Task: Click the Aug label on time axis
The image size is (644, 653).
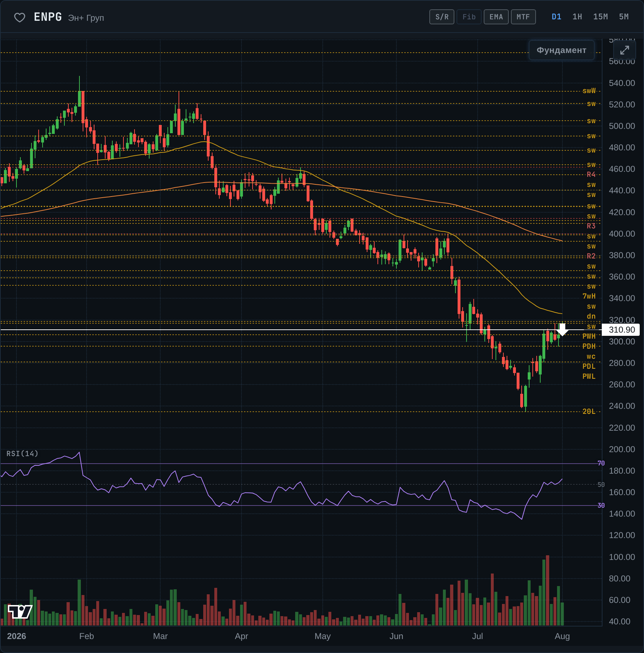Action: click(x=562, y=636)
